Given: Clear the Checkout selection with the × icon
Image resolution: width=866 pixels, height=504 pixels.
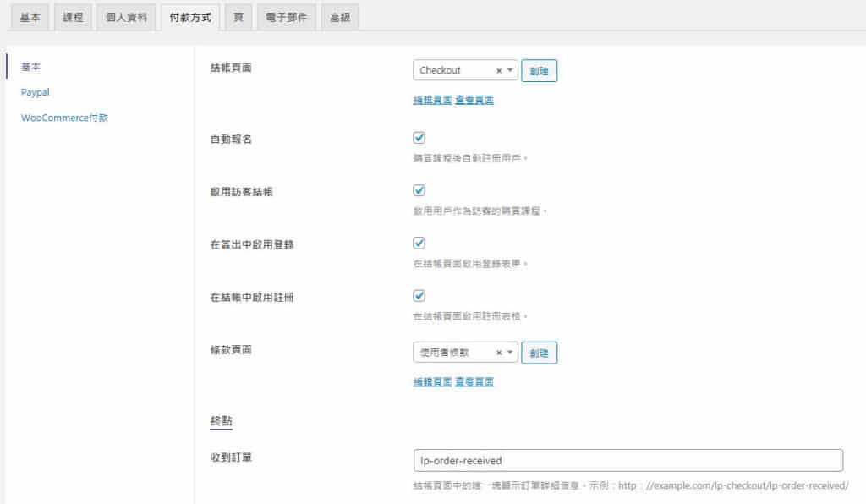Looking at the screenshot, I should click(499, 71).
